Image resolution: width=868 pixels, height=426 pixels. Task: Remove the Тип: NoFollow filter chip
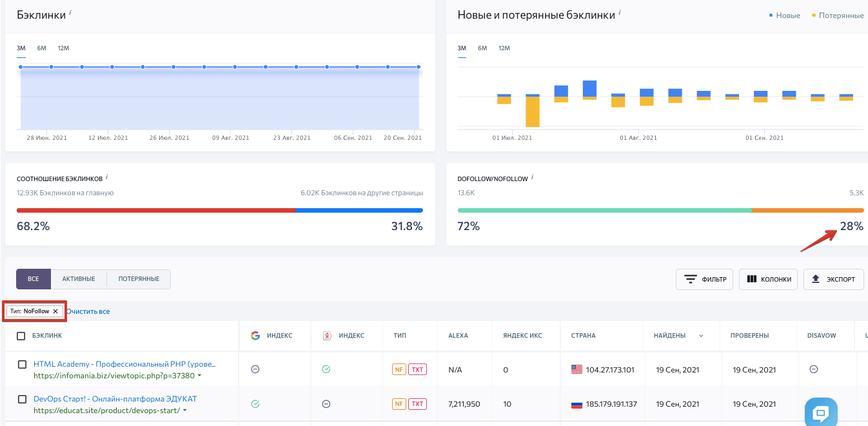[55, 311]
